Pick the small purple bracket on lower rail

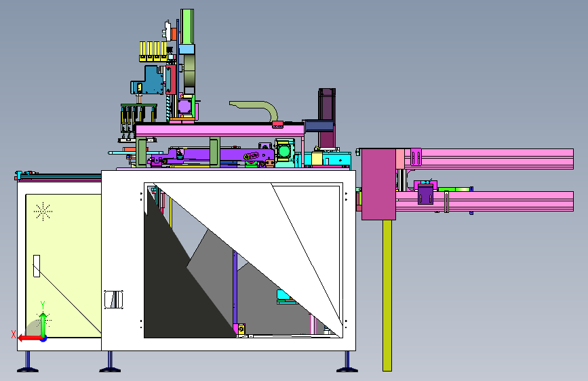426,195
